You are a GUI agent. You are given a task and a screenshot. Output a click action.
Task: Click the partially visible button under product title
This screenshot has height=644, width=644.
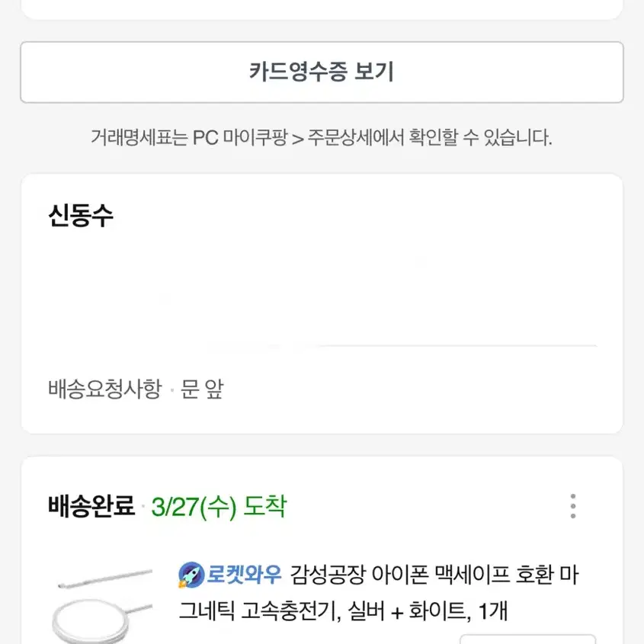527,639
